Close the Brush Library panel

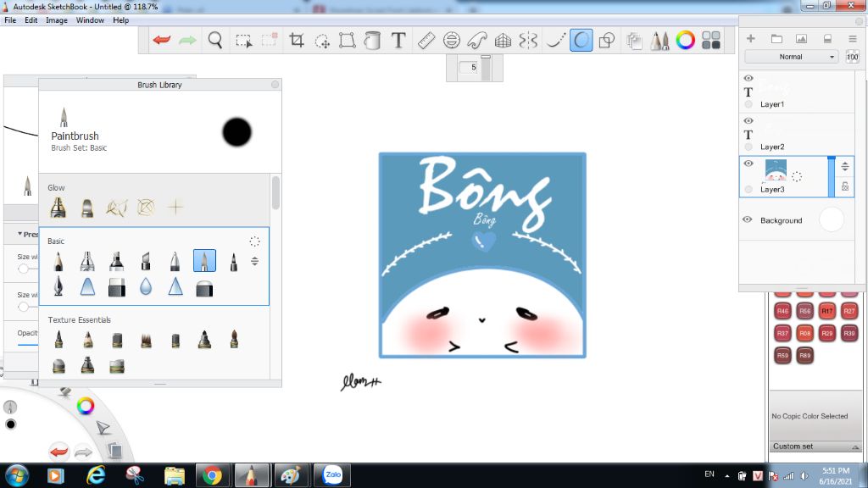point(275,84)
